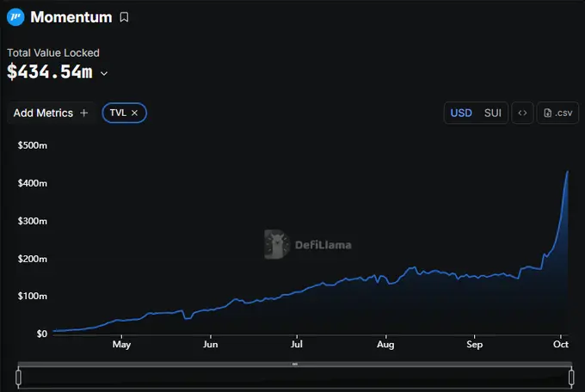
Task: Download chart data as .csv
Action: pos(557,113)
